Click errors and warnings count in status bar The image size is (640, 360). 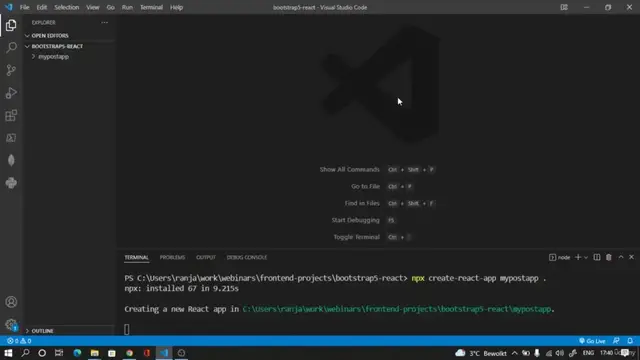19,341
